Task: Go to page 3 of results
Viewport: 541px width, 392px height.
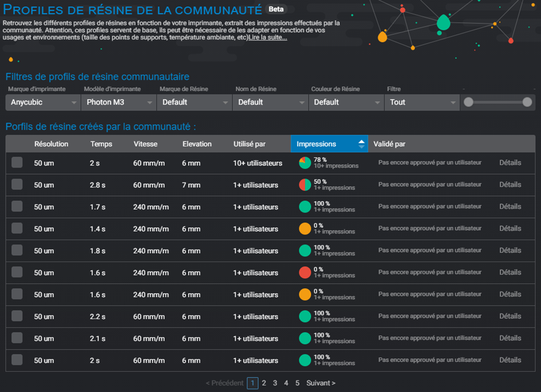Action: click(x=275, y=383)
